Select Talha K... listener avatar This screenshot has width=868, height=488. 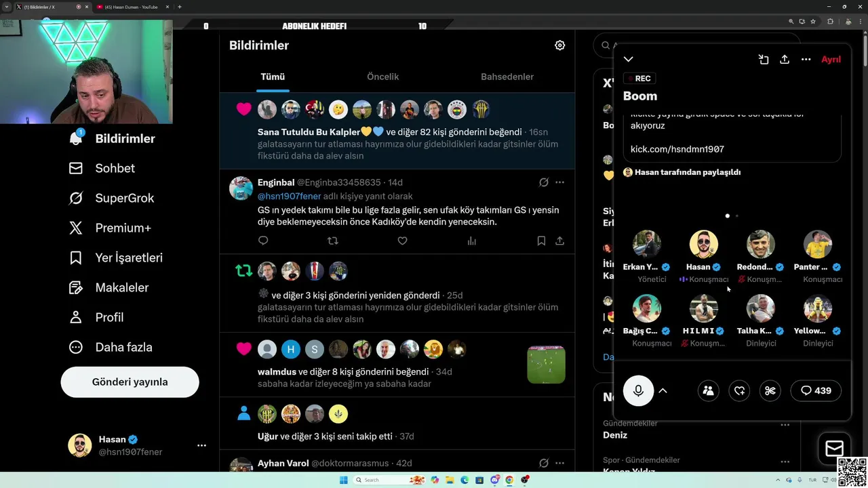click(x=761, y=308)
